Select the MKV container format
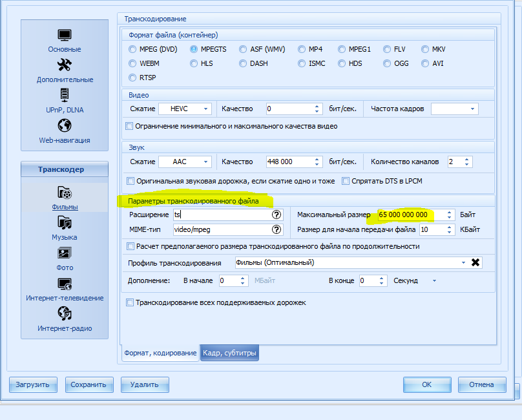The width and height of the screenshot is (522, 420). tap(425, 49)
